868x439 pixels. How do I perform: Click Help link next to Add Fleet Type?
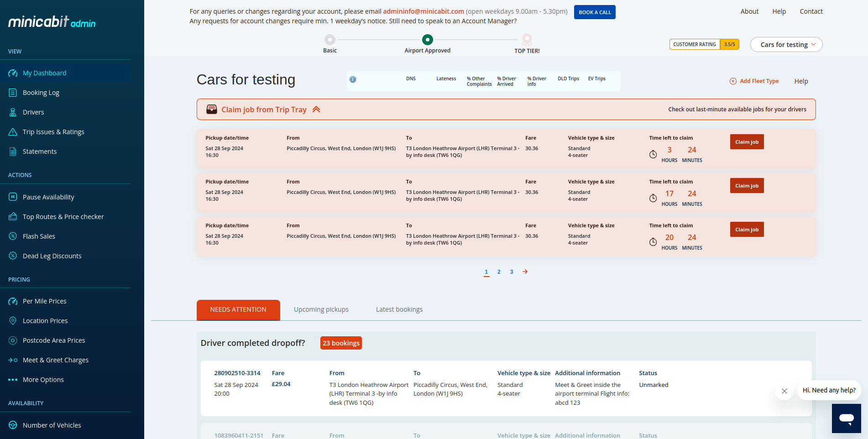801,81
